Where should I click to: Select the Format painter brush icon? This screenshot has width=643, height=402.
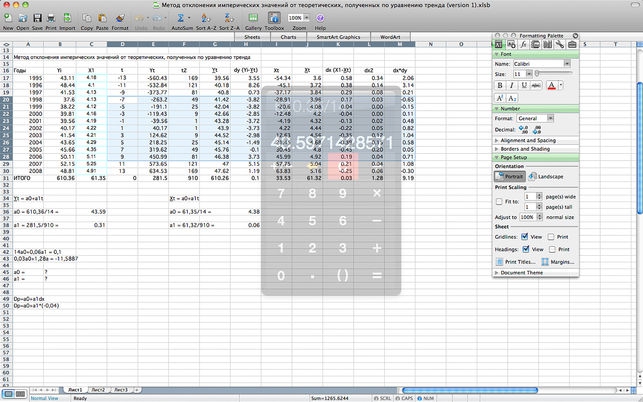pos(120,18)
